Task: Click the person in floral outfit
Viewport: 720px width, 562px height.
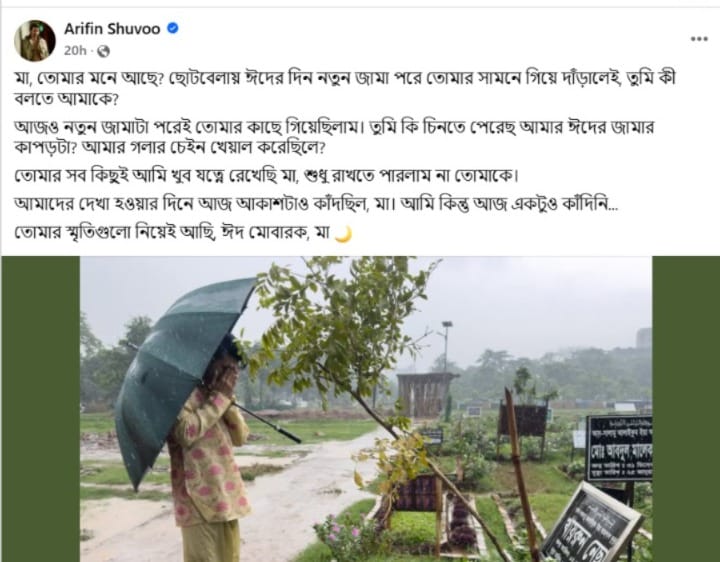Action: (209, 452)
